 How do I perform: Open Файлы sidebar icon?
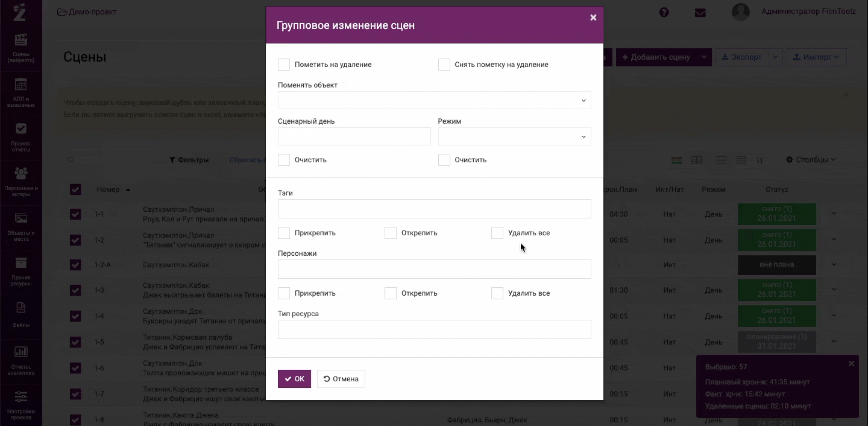click(20, 315)
